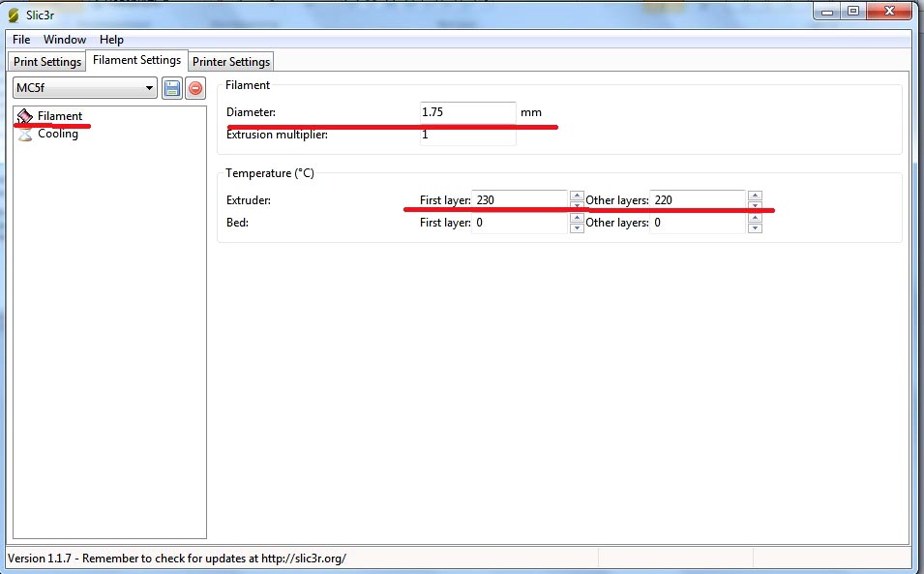This screenshot has height=574, width=924.
Task: Increase extruder first layer temperature
Action: point(577,196)
